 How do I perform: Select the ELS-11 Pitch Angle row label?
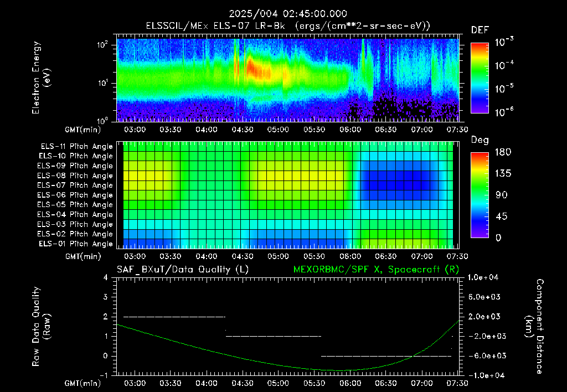point(76,147)
